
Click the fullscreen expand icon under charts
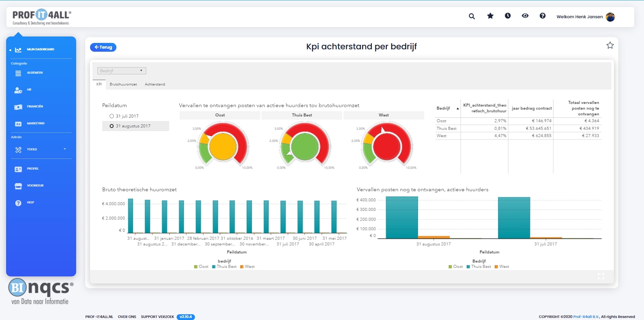point(601,276)
